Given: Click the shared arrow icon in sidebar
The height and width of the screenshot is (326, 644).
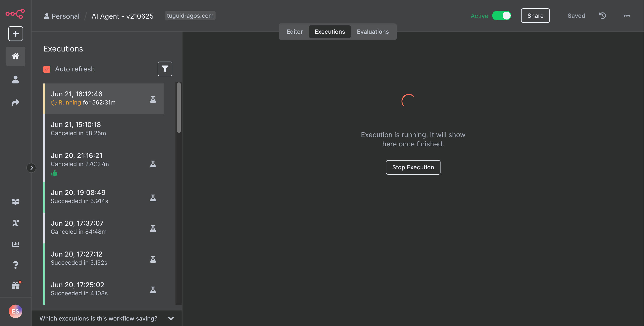Looking at the screenshot, I should (16, 103).
